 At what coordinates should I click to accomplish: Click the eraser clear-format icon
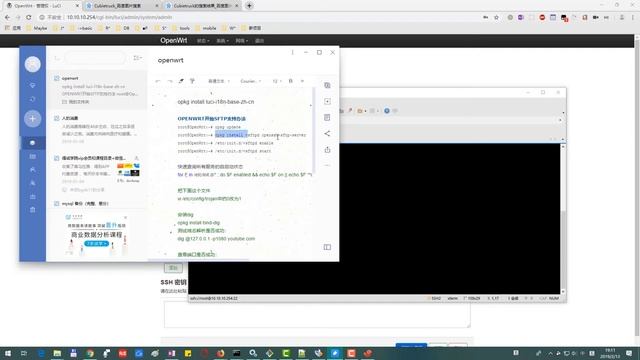[x=181, y=81]
